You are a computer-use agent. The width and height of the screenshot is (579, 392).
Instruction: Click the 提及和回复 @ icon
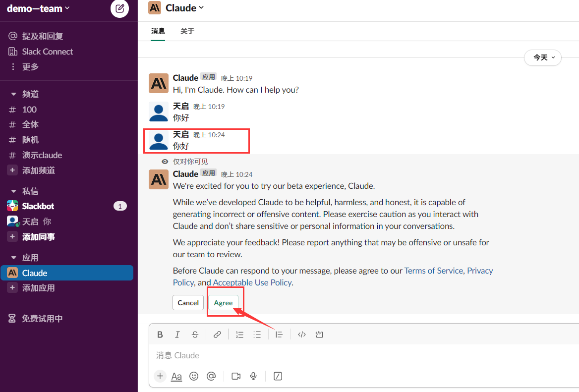[x=13, y=36]
